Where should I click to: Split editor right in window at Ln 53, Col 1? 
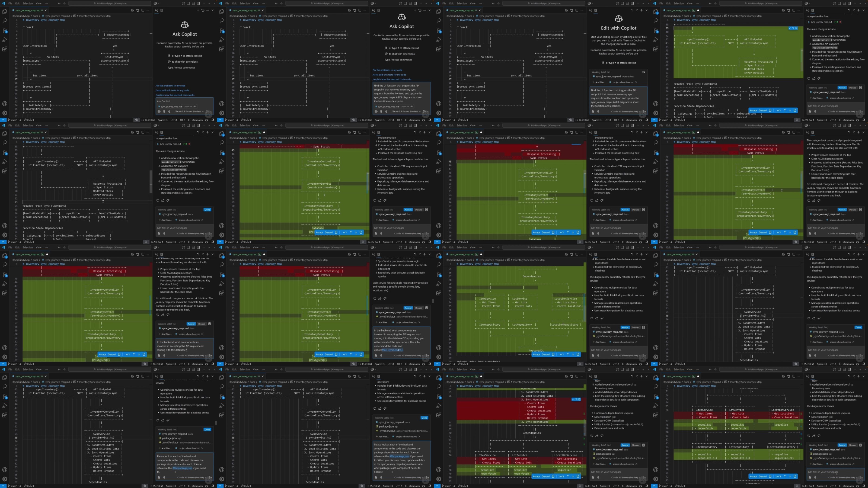point(143,132)
